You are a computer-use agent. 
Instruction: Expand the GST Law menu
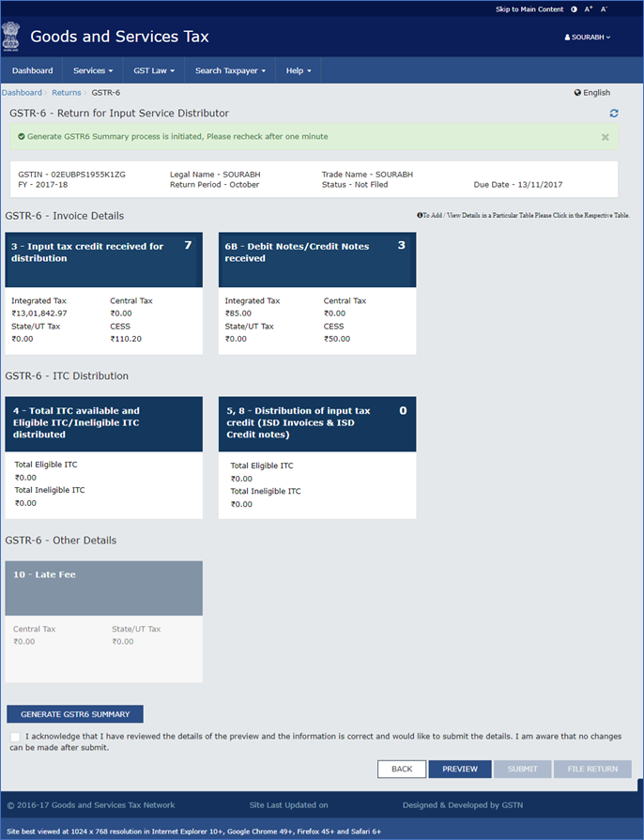154,70
